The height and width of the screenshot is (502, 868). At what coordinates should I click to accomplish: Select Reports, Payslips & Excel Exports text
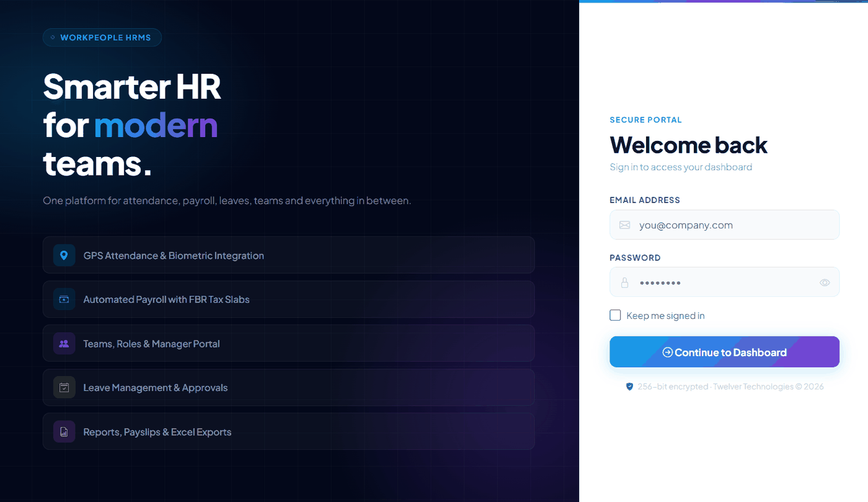[x=157, y=432]
